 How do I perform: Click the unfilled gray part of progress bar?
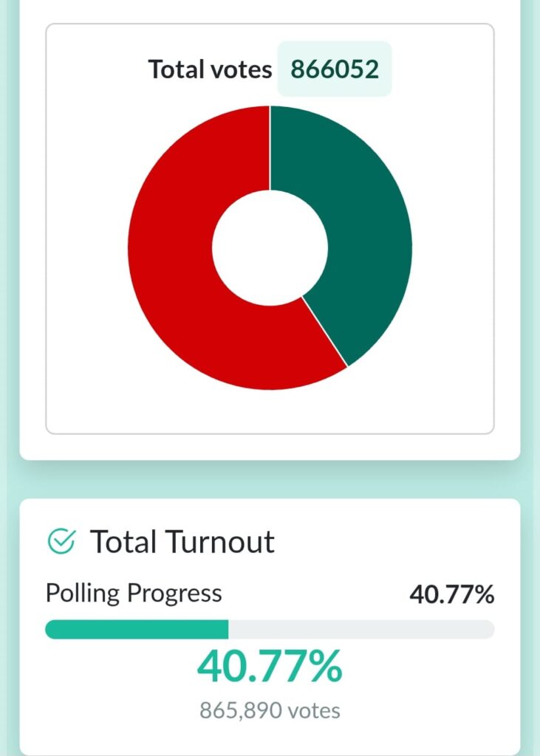(362, 629)
